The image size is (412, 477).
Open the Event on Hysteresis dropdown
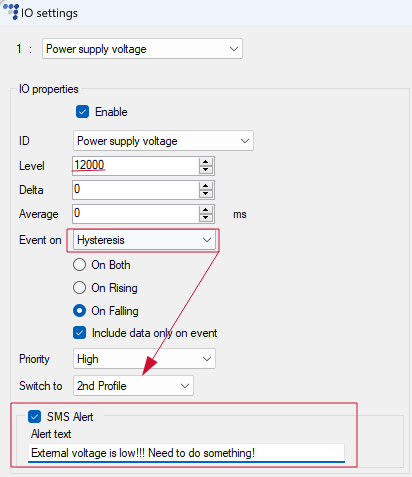click(x=144, y=240)
